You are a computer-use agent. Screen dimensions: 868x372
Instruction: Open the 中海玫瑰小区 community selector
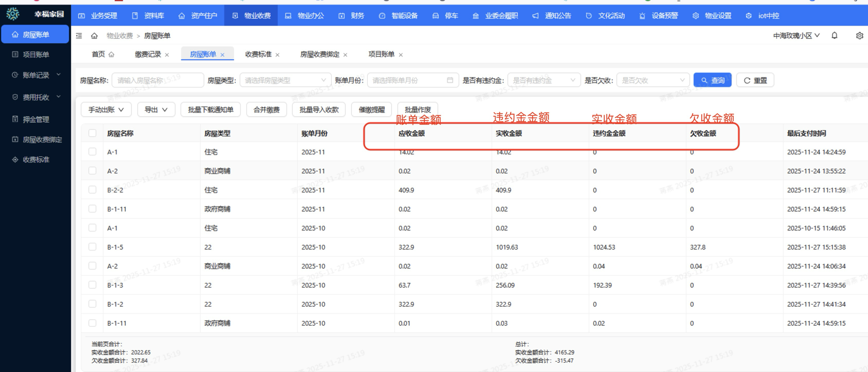tap(796, 35)
